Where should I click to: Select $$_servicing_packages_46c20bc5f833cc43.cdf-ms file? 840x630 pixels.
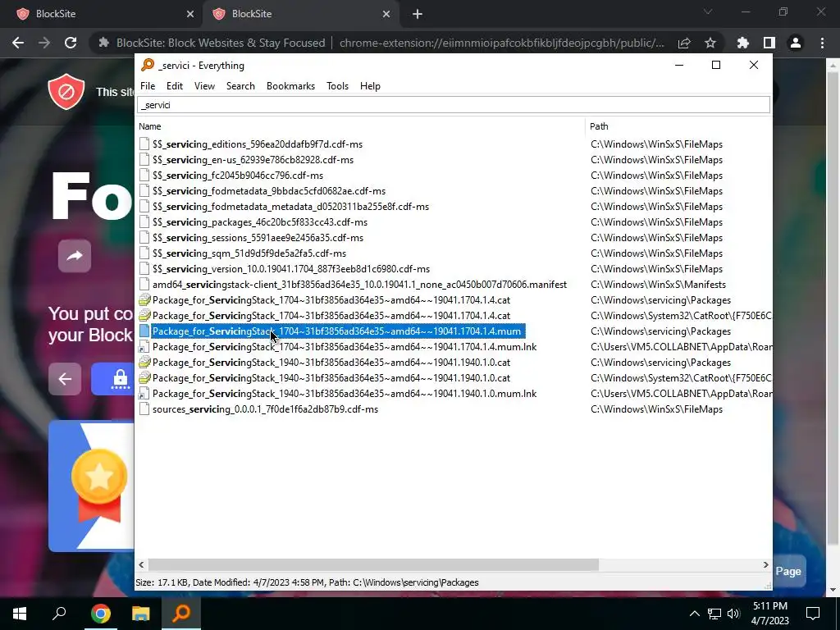click(260, 221)
